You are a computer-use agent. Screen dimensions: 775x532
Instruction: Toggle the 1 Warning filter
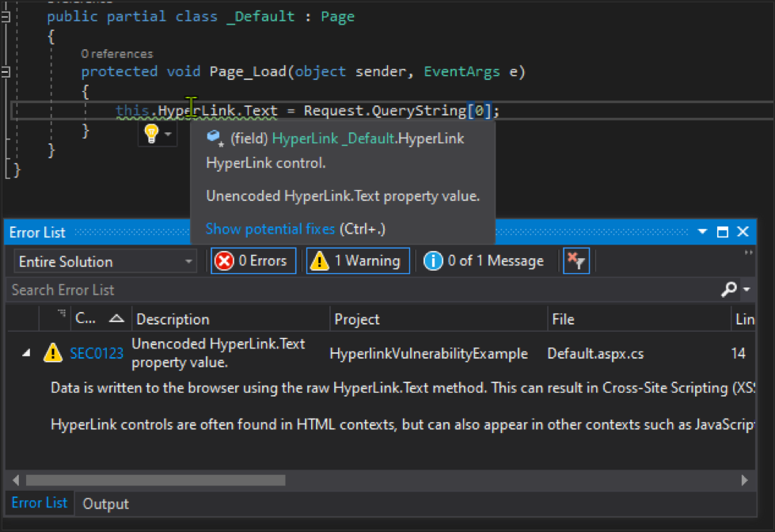358,260
